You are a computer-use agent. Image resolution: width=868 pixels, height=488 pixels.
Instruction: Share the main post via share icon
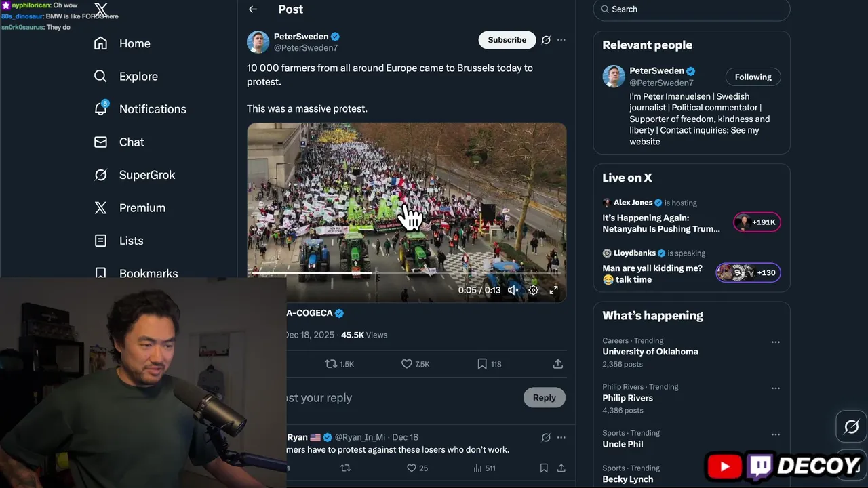557,364
